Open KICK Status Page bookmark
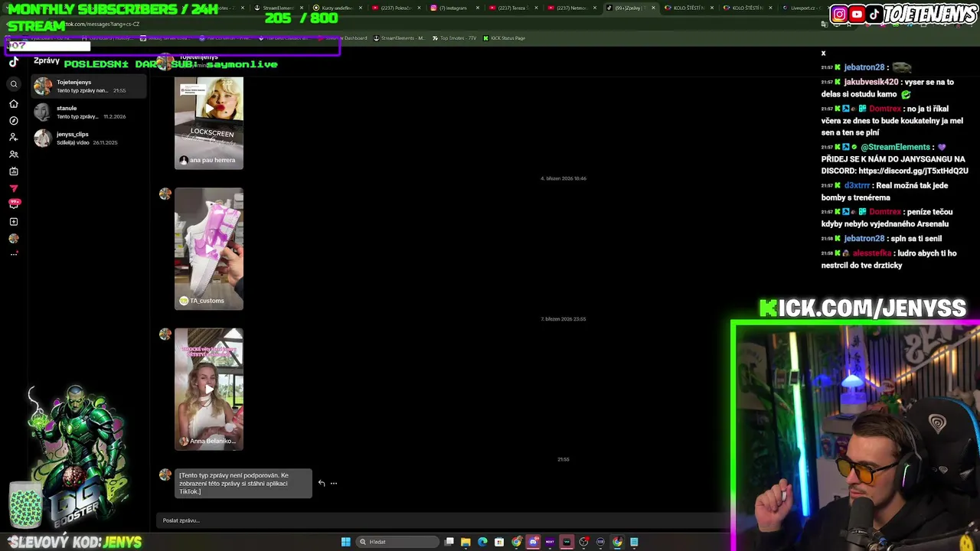The height and width of the screenshot is (551, 980). click(x=504, y=38)
